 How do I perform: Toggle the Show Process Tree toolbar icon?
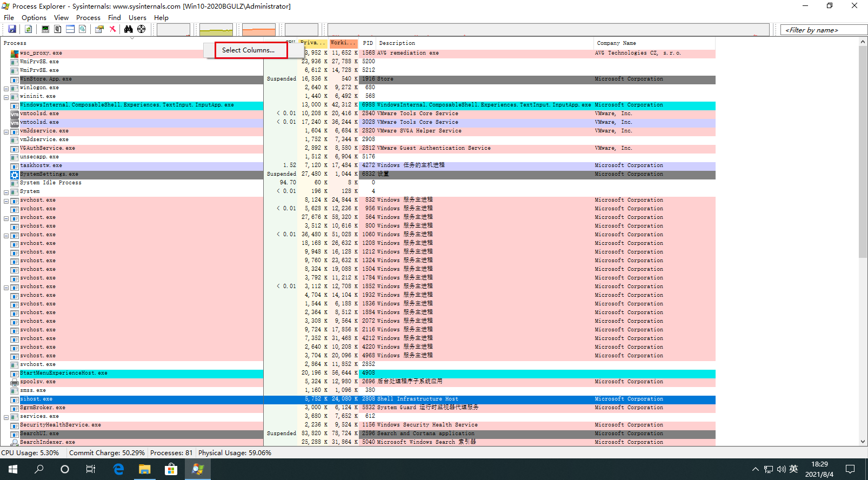(x=58, y=29)
